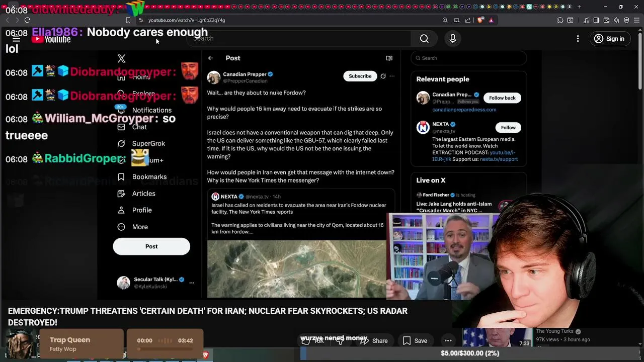The width and height of the screenshot is (644, 362).
Task: Go back using the browser back arrow
Action: tap(7, 20)
